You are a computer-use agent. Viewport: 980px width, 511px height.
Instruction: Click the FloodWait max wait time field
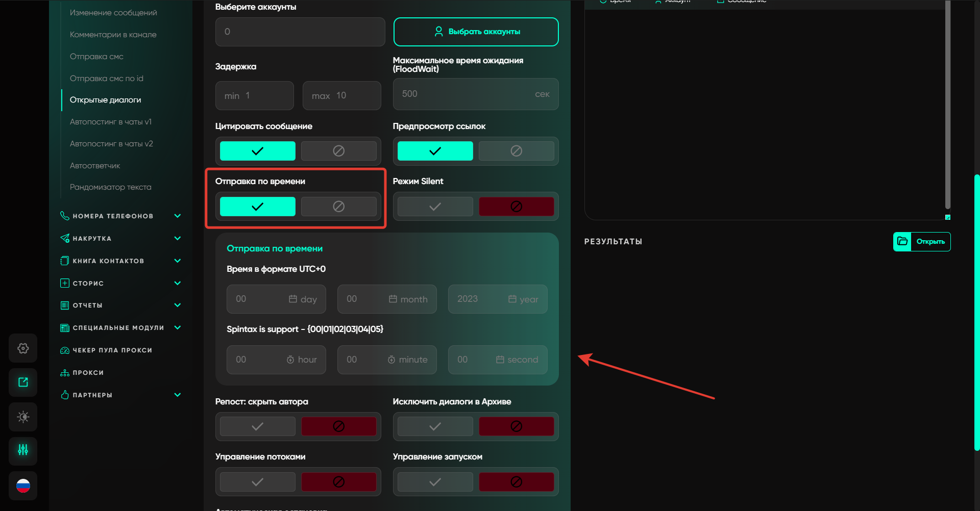point(464,94)
